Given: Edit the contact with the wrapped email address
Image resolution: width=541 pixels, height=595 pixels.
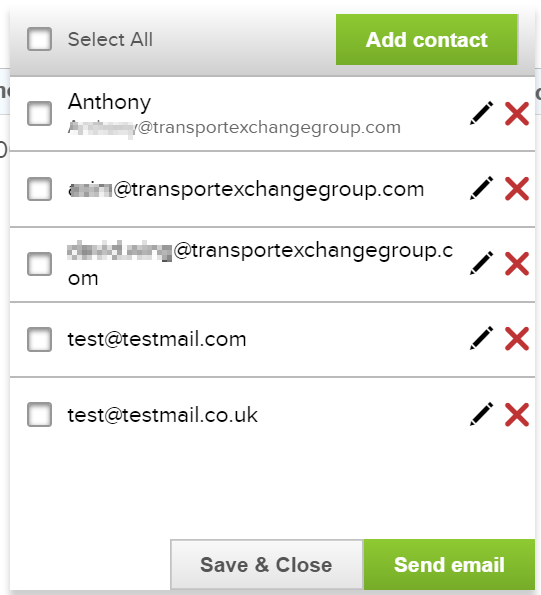Looking at the screenshot, I should tap(481, 263).
